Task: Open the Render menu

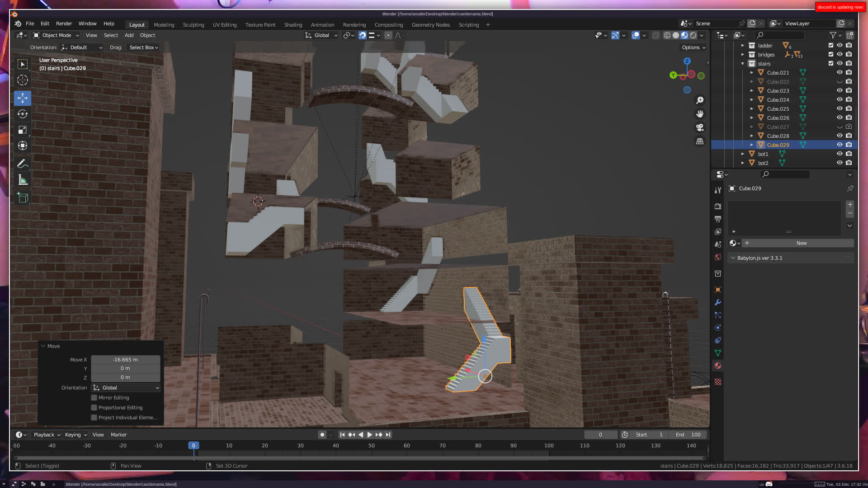Action: click(64, 23)
